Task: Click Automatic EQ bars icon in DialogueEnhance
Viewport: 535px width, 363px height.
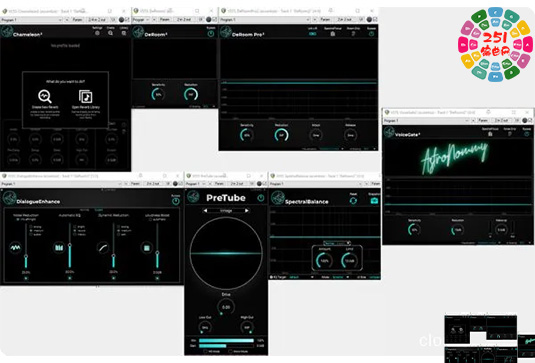Action: coord(59,248)
